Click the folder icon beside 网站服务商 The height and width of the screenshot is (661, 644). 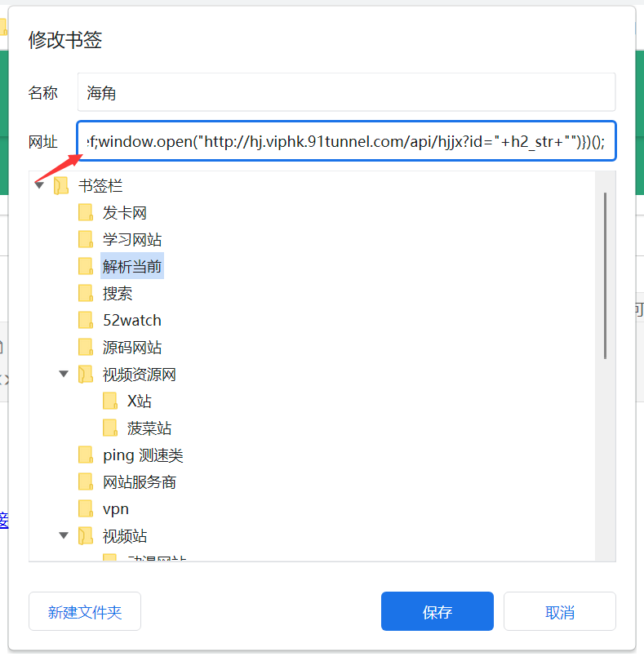[86, 482]
